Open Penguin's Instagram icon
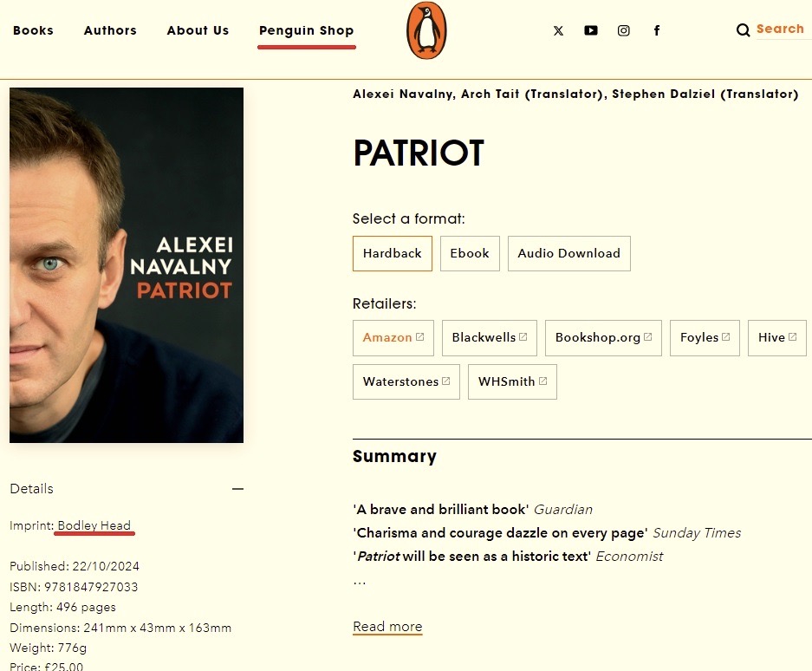 click(x=623, y=30)
